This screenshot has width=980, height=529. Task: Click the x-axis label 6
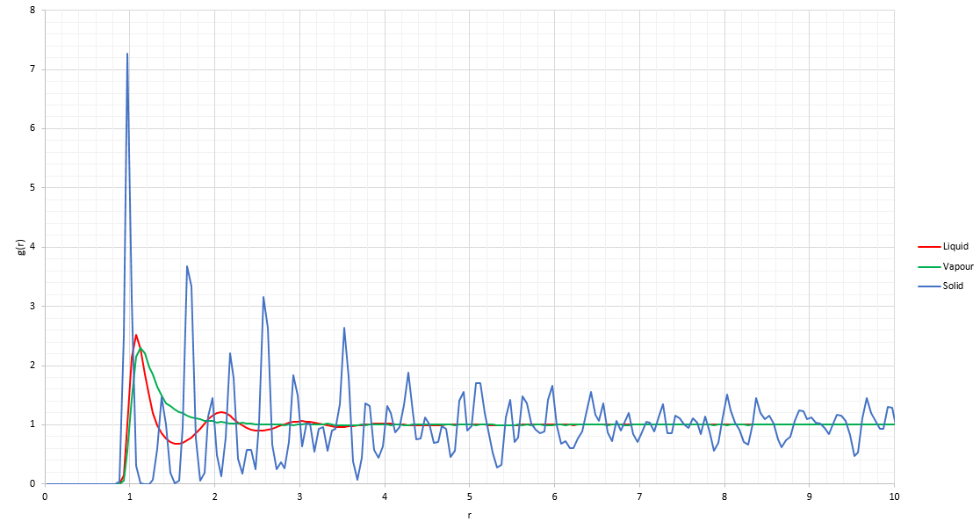pyautogui.click(x=554, y=496)
